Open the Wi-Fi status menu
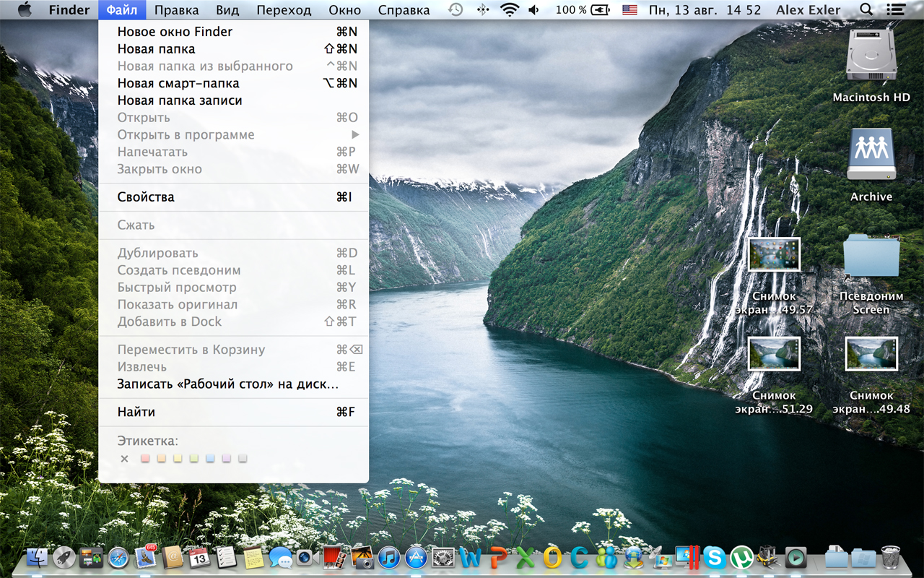The height and width of the screenshot is (578, 924). pos(510,10)
